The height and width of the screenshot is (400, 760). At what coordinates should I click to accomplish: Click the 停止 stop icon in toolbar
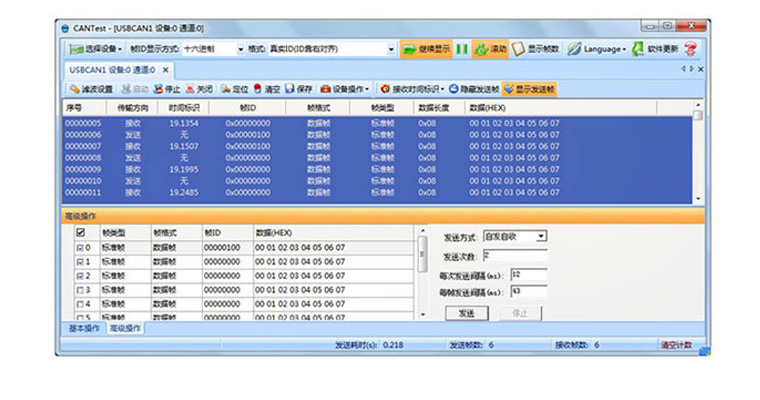(x=160, y=89)
